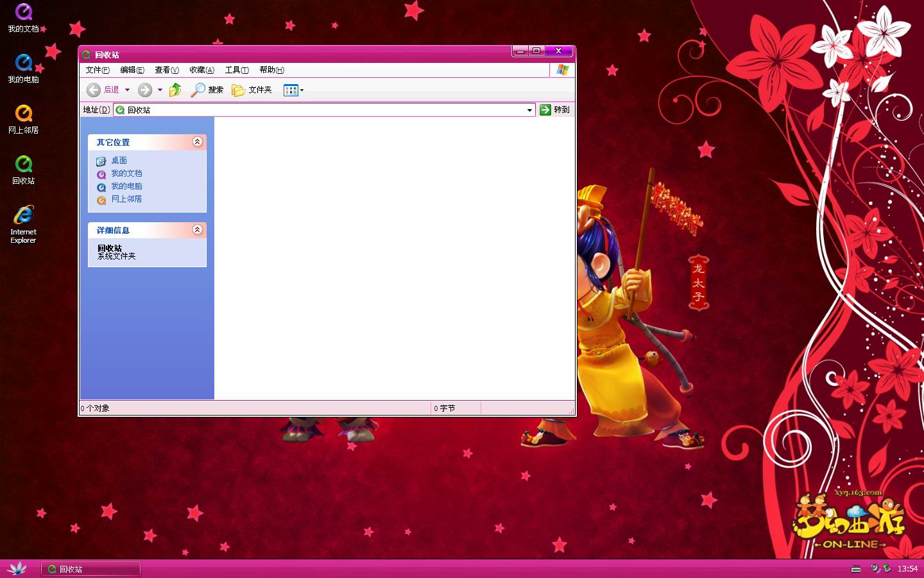Click the 地址(D) address label

click(96, 110)
